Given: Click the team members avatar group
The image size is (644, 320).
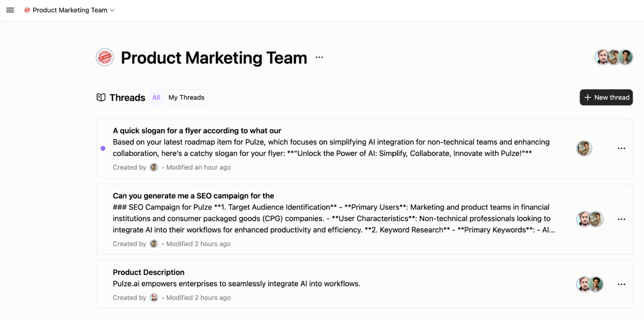Looking at the screenshot, I should [614, 58].
